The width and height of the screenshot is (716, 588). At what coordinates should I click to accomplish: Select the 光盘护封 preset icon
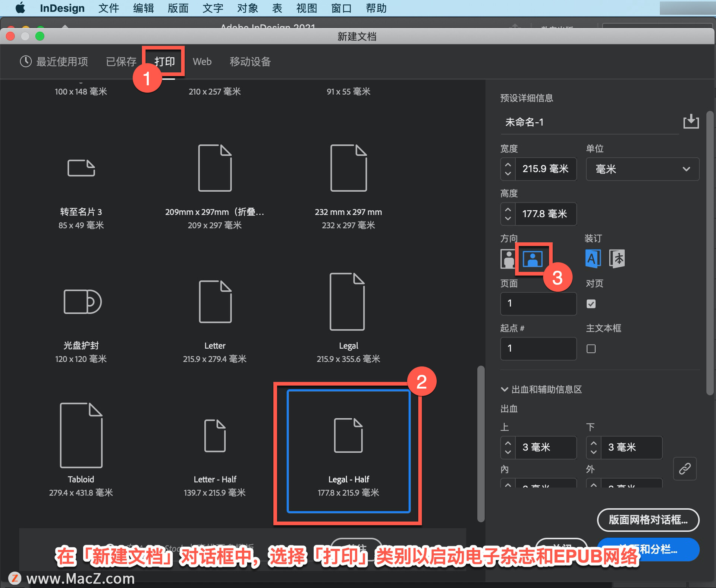point(82,301)
